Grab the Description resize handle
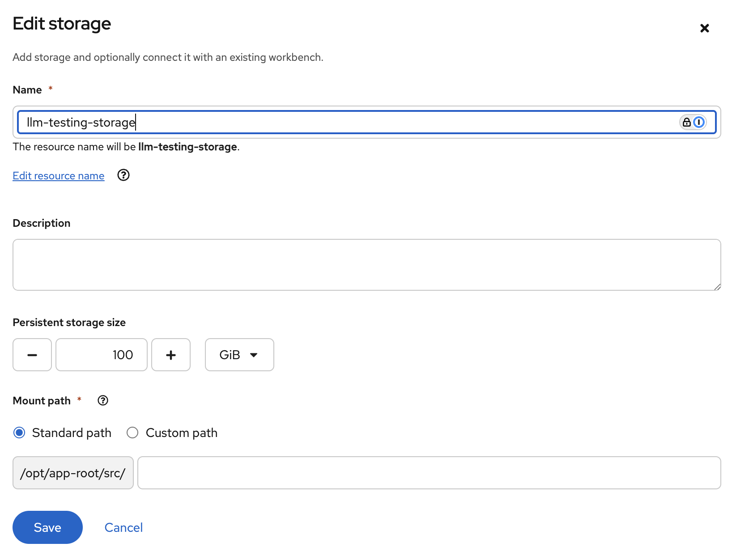732x560 pixels. 717,287
